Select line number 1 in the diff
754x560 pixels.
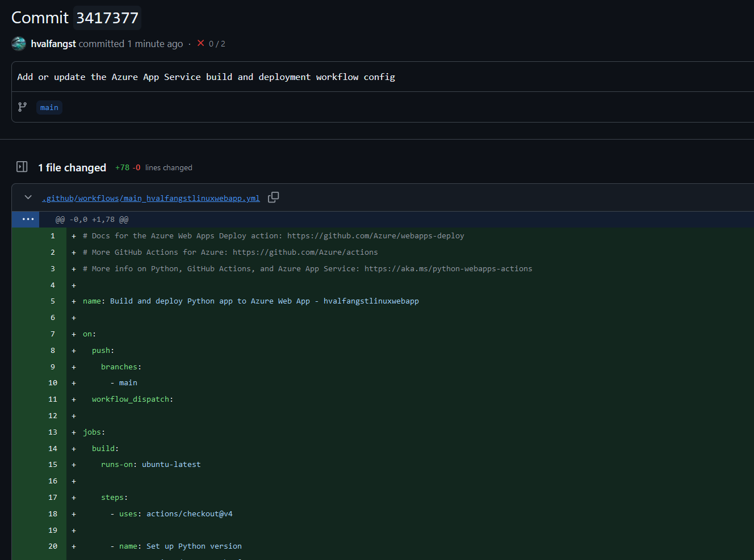[53, 236]
